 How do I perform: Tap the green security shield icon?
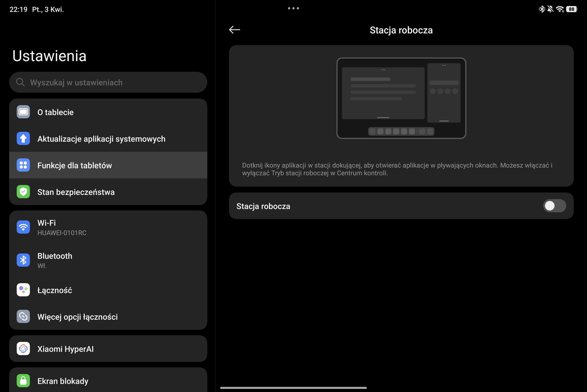23,192
